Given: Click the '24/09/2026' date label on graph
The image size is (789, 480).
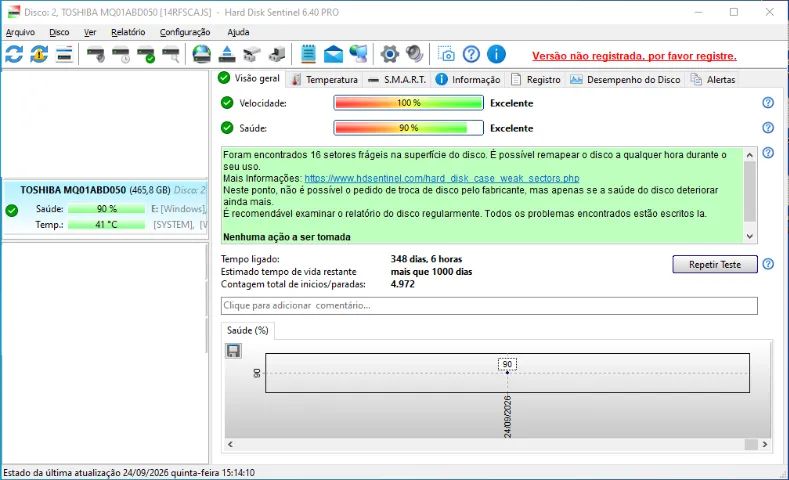Looking at the screenshot, I should 507,416.
